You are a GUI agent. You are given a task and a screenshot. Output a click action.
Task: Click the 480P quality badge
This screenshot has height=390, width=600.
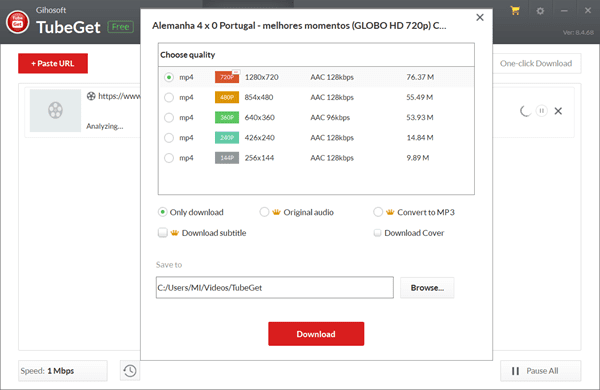click(227, 97)
